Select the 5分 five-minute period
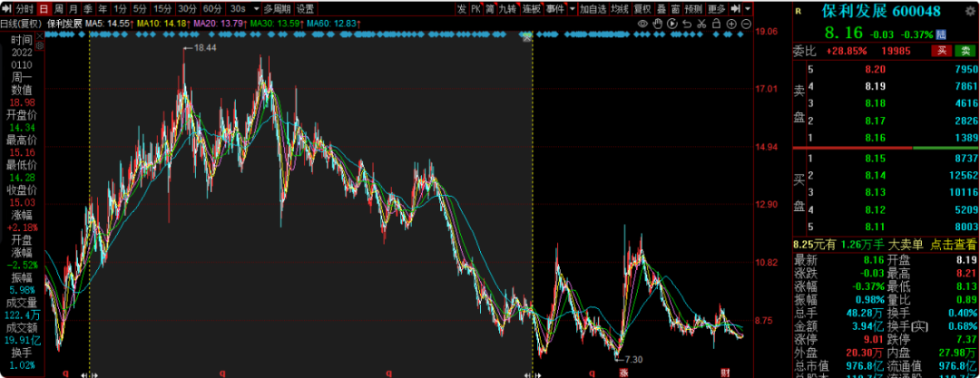The width and height of the screenshot is (980, 378). (140, 9)
